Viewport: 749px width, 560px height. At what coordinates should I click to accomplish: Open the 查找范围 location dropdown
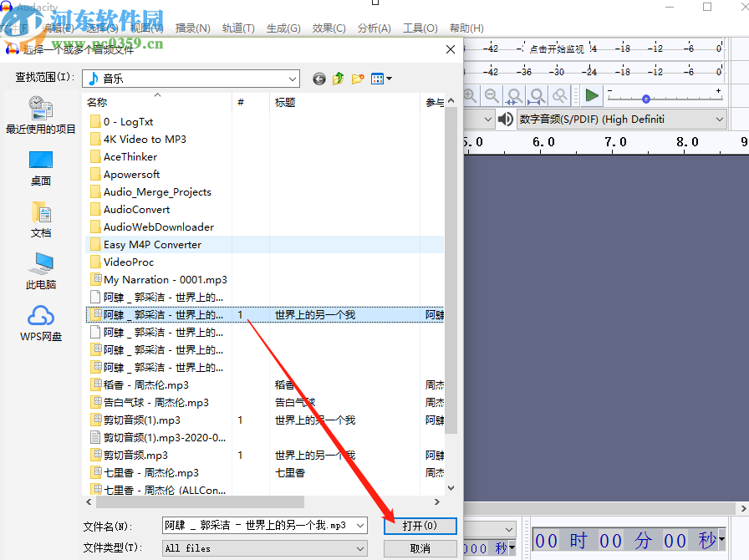pos(293,78)
